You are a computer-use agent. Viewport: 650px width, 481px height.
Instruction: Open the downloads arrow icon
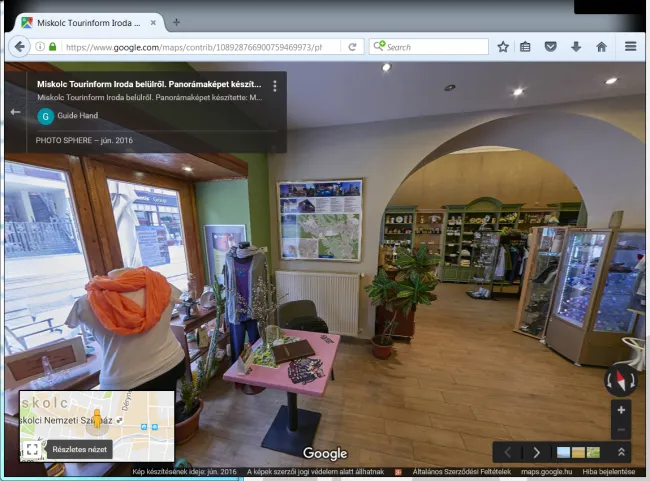[576, 47]
